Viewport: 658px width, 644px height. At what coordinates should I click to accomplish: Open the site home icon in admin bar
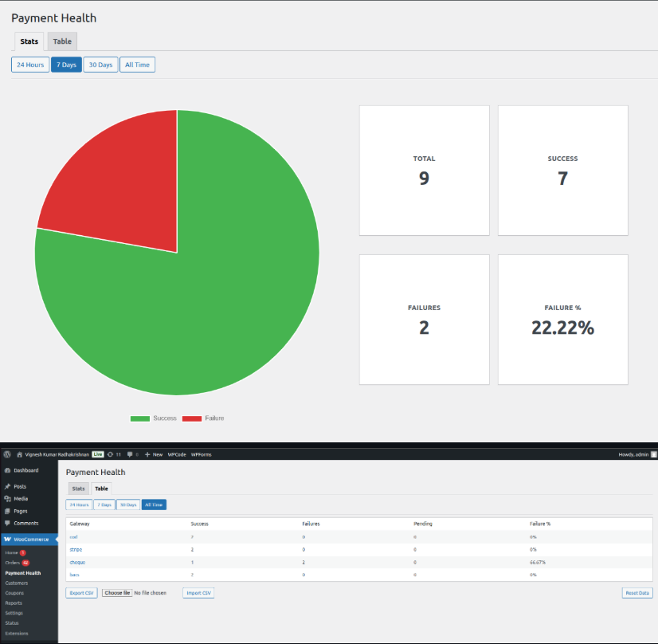point(19,454)
